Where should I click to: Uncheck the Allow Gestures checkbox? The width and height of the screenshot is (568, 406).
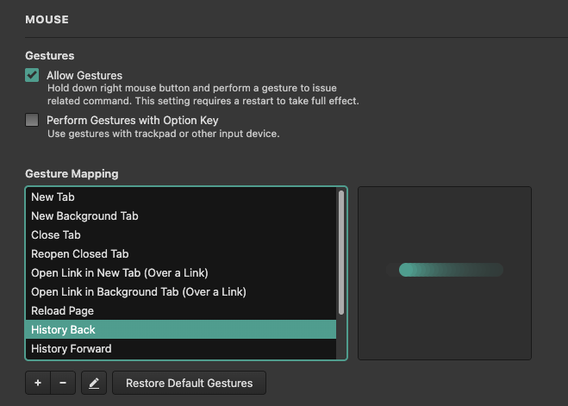pos(32,75)
